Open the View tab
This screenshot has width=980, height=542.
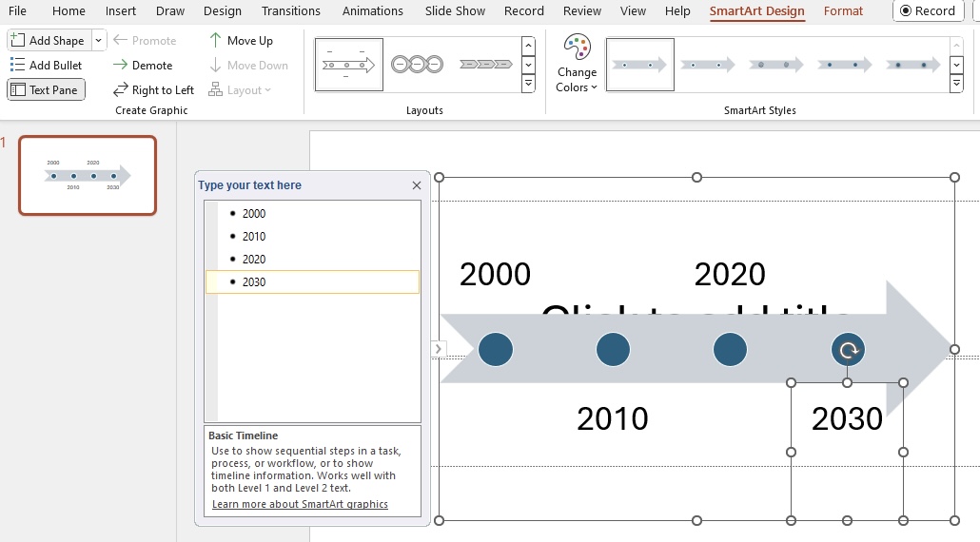pos(633,11)
